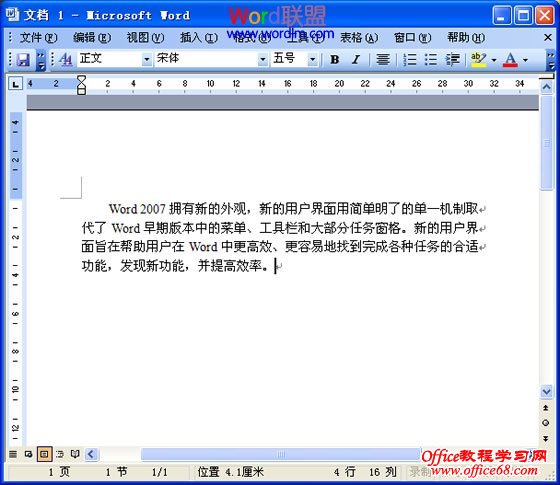Apply distributed alignment to paragraph
Viewport: 560px width, 485px height.
[383, 60]
